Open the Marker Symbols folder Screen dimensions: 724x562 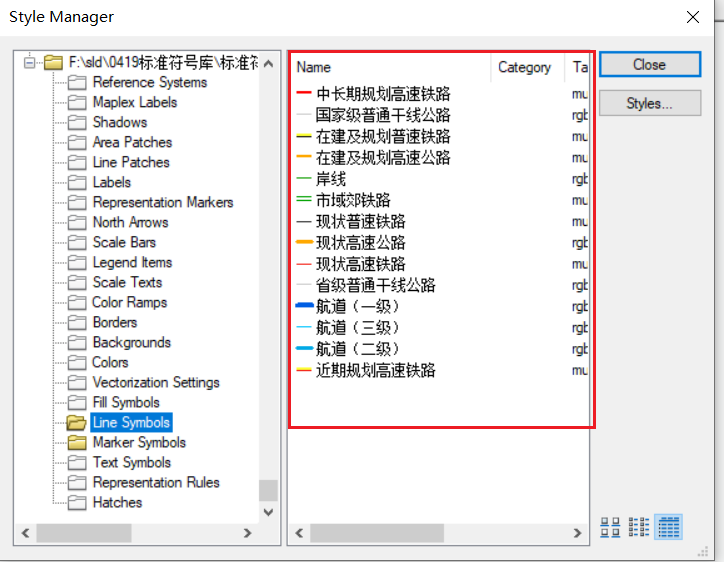pos(139,442)
